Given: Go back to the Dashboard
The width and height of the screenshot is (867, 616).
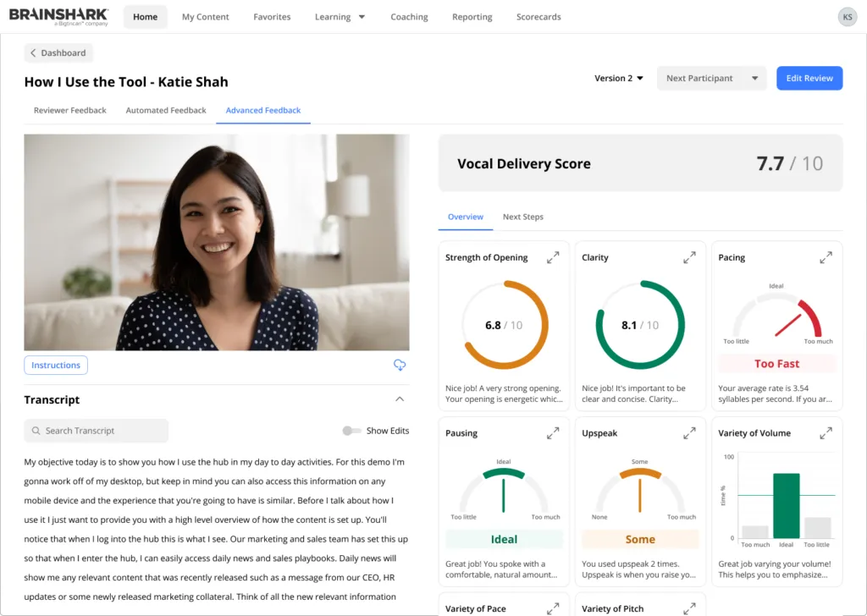Looking at the screenshot, I should click(x=58, y=53).
